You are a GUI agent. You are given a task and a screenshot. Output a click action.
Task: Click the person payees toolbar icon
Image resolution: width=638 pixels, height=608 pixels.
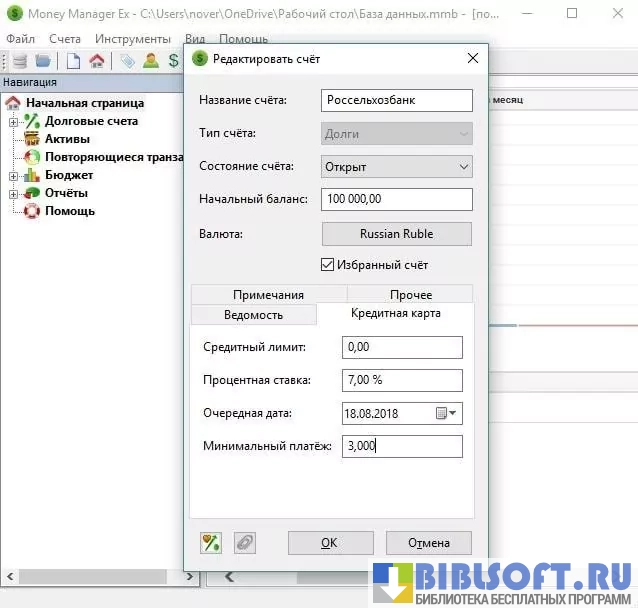point(150,60)
